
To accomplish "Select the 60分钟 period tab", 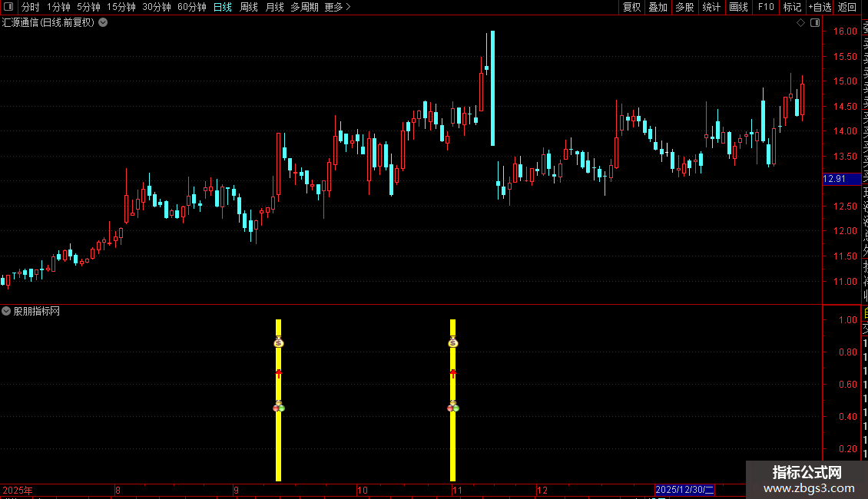I will pyautogui.click(x=192, y=7).
